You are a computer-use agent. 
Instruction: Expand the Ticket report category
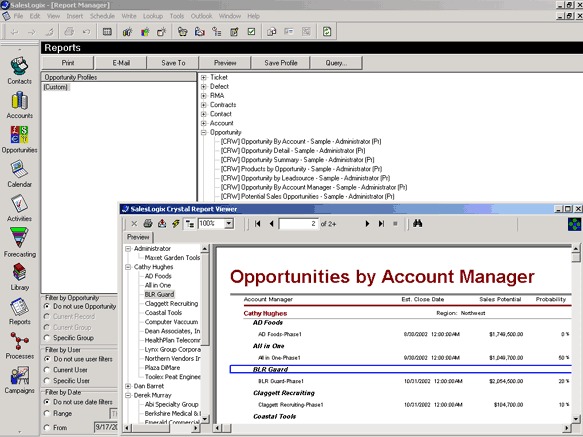[203, 77]
